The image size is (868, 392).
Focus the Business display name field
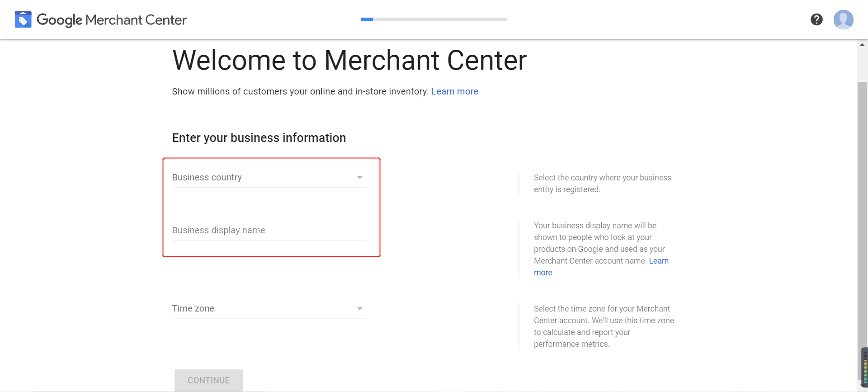coord(269,230)
